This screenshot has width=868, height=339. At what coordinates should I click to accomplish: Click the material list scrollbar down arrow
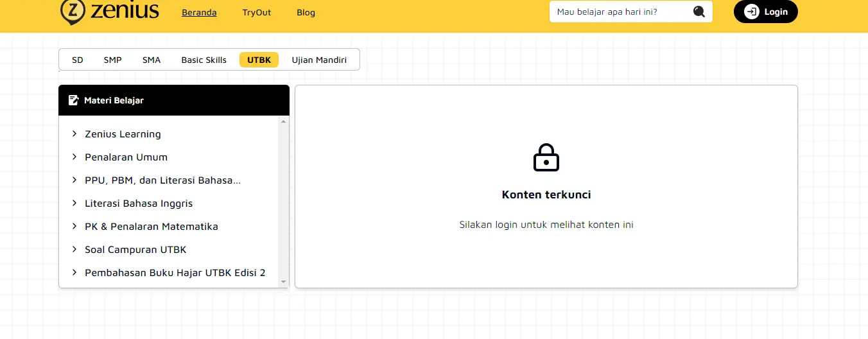click(x=283, y=282)
